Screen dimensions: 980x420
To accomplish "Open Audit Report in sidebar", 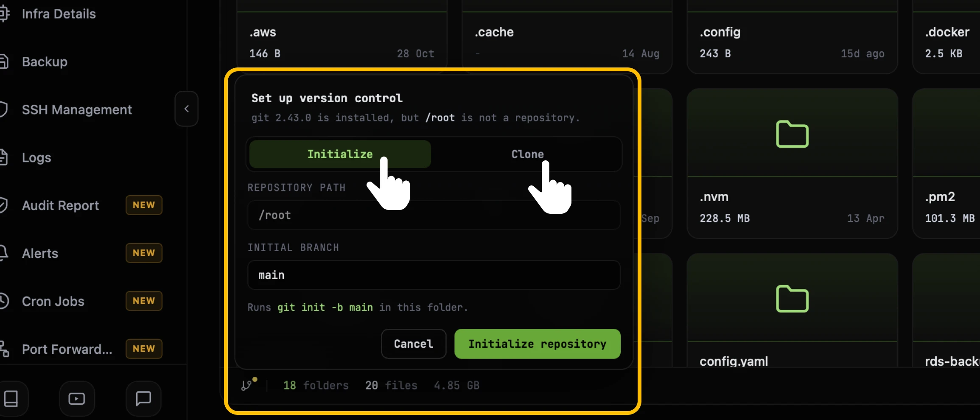I will pos(60,206).
